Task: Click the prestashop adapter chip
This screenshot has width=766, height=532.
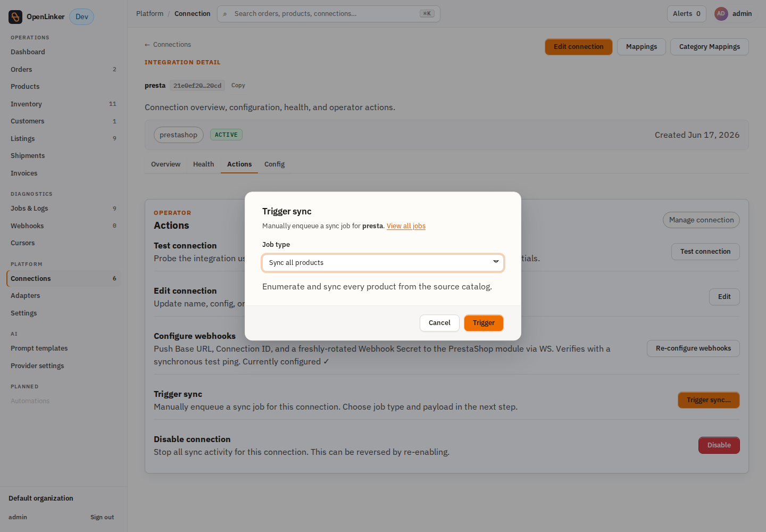Action: coord(178,135)
